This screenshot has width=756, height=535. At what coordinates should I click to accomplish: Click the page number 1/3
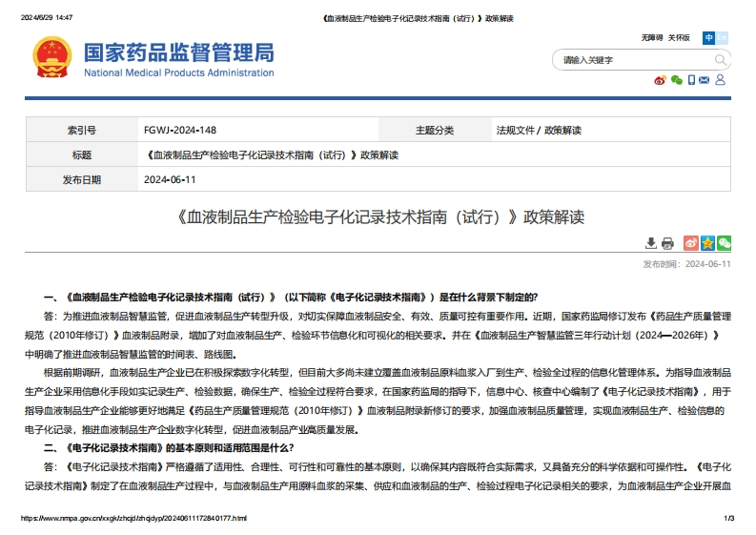tap(729, 519)
